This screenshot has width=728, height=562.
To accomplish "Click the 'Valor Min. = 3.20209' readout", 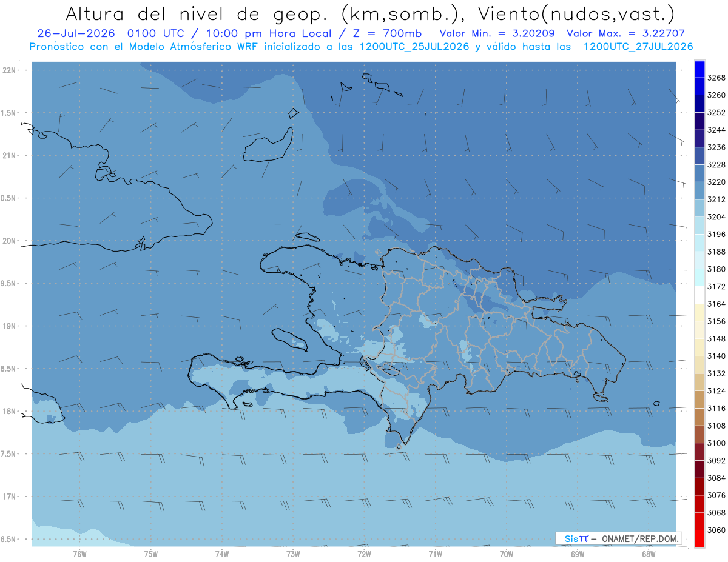I will [497, 33].
